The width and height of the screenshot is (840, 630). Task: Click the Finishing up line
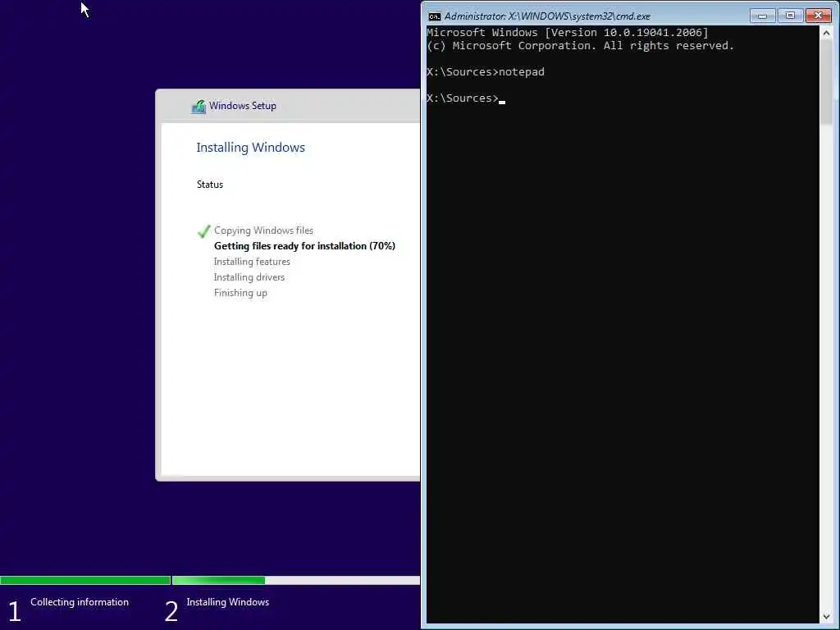click(240, 293)
